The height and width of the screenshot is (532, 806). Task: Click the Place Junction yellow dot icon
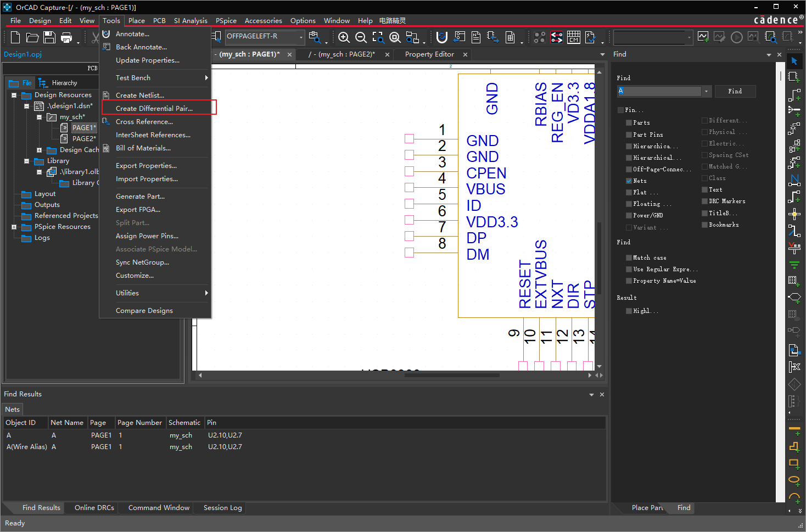[x=794, y=214]
